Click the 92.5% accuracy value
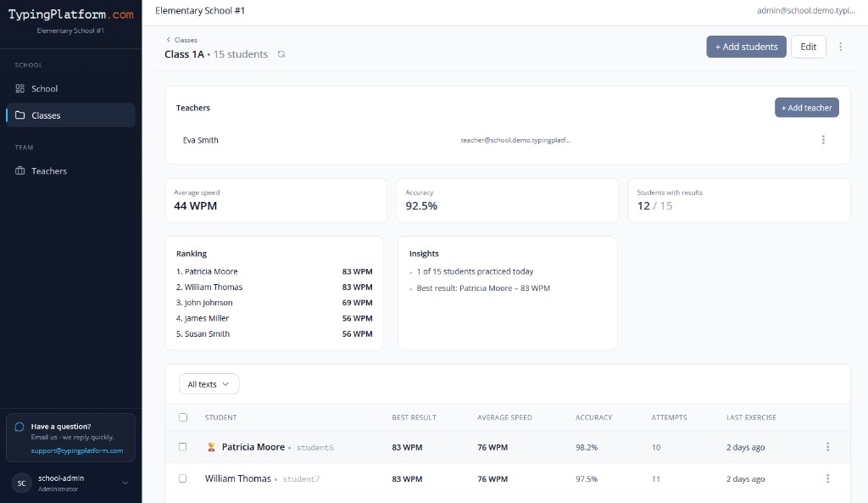868x503 pixels. [x=421, y=206]
